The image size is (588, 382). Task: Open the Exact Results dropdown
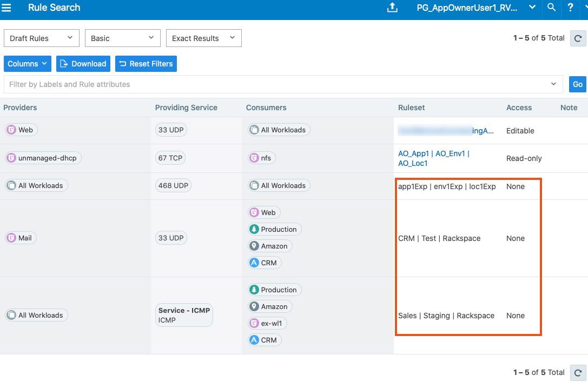pos(203,38)
